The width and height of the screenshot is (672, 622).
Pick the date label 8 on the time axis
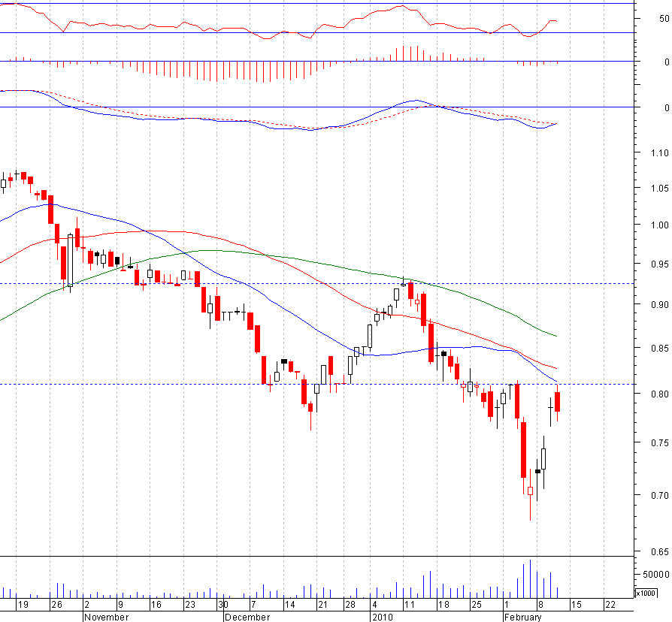pos(541,605)
